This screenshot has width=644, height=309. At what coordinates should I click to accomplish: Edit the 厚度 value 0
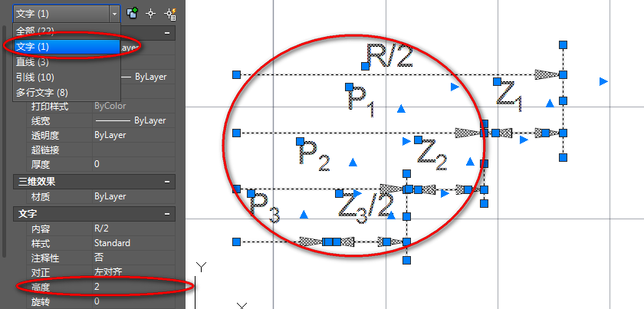point(134,164)
